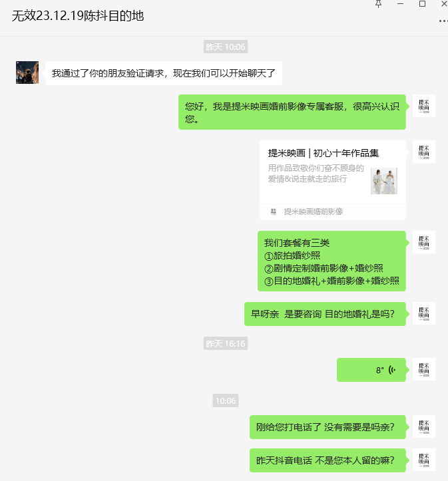Click the 刚给您打电话了 message bubble
The height and width of the screenshot is (481, 448).
coord(328,427)
